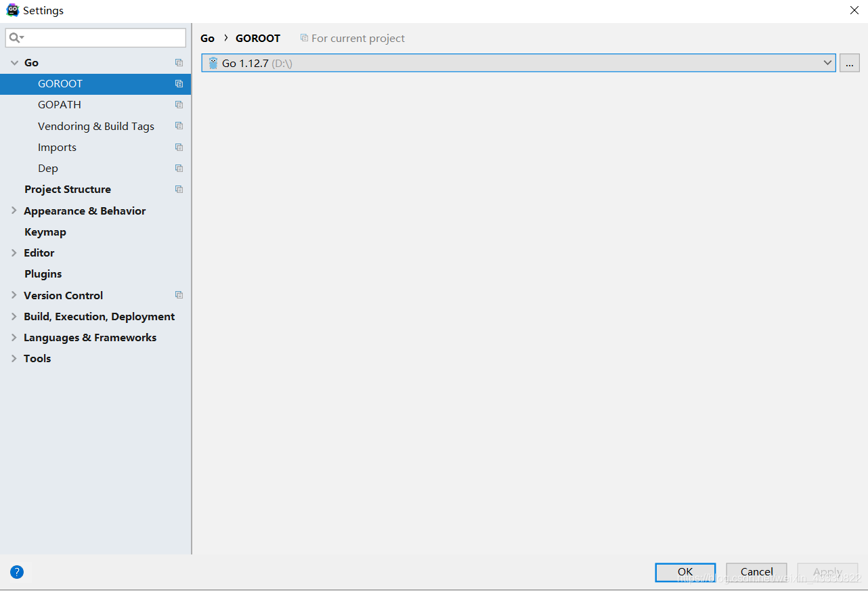Image resolution: width=868 pixels, height=591 pixels.
Task: Click the For current project label
Action: [x=358, y=39]
